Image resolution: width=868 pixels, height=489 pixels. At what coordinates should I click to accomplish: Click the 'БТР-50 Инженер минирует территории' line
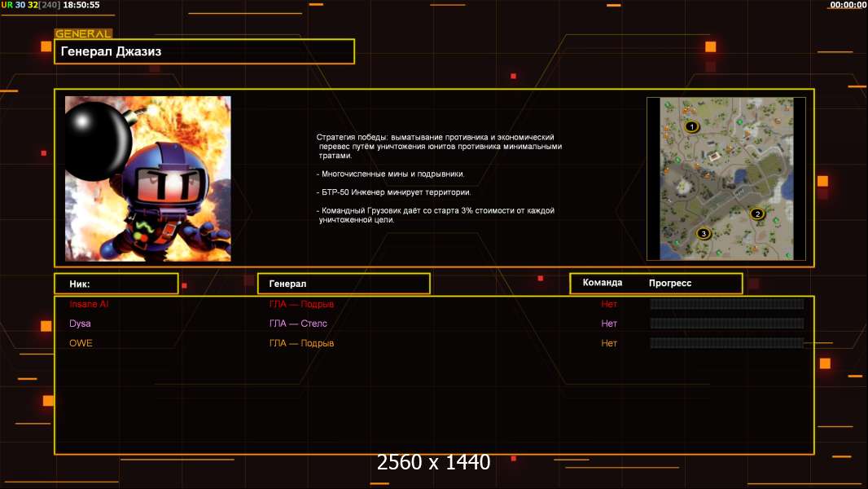(x=393, y=192)
